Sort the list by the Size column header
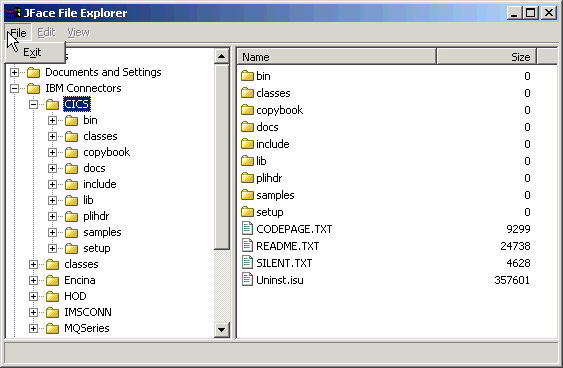Viewport: 563px width, 368px height. pyautogui.click(x=487, y=57)
